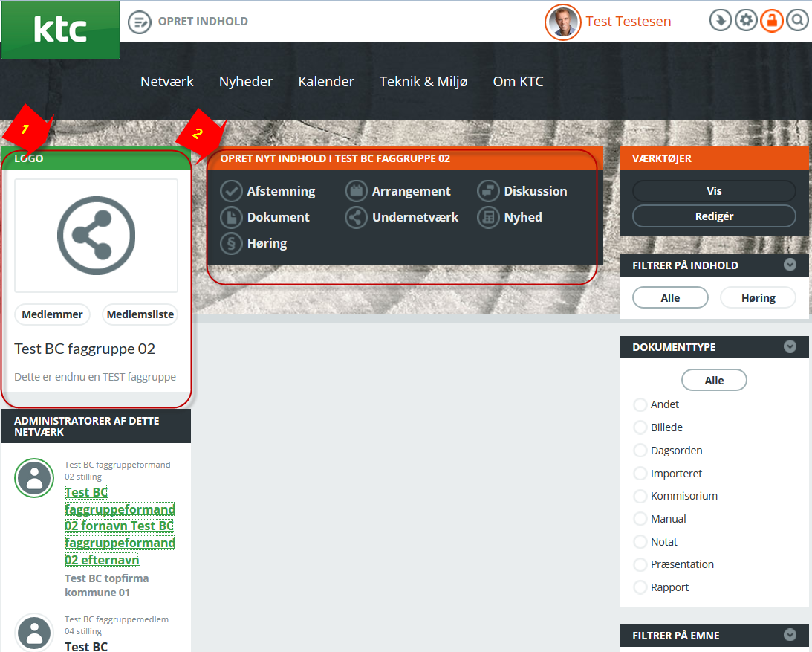Open the Kalender menu
Image resolution: width=812 pixels, height=652 pixels.
tap(326, 81)
